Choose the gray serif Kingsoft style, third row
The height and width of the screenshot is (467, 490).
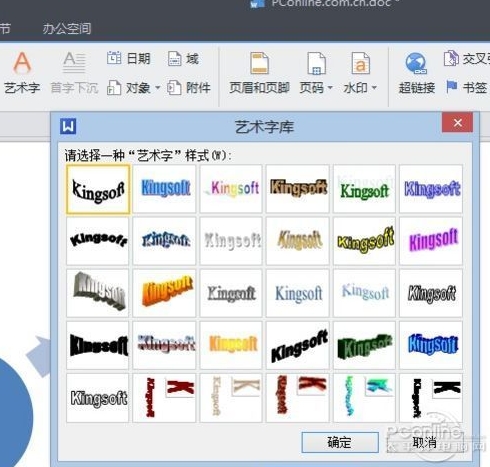click(231, 293)
